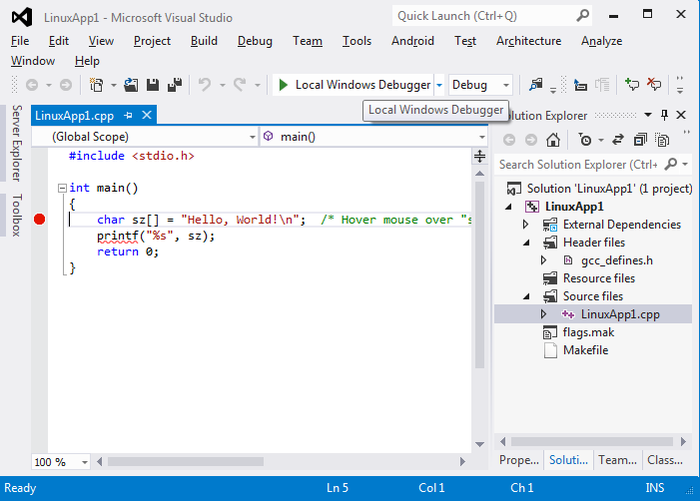Open the Android menu

tap(412, 41)
